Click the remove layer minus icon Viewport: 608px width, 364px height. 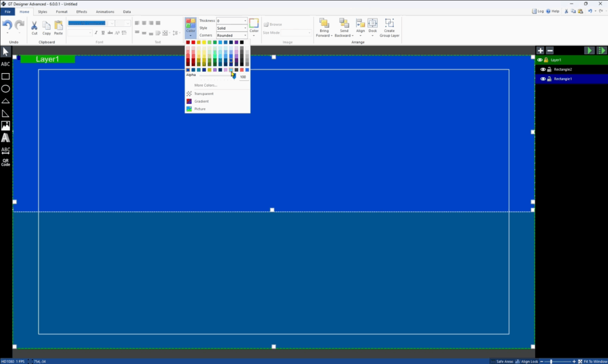pyautogui.click(x=550, y=51)
